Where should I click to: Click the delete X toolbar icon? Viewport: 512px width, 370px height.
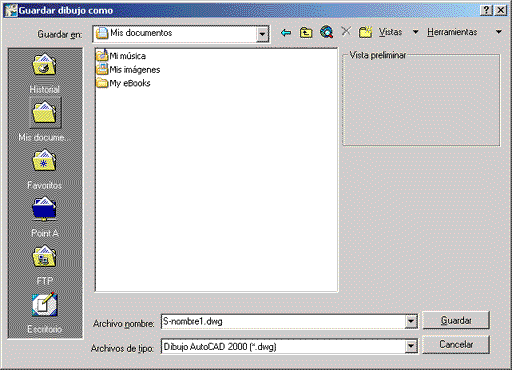pyautogui.click(x=346, y=32)
